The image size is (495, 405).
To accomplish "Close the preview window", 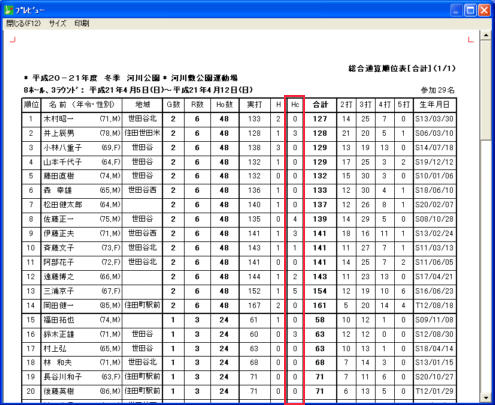I will (484, 10).
